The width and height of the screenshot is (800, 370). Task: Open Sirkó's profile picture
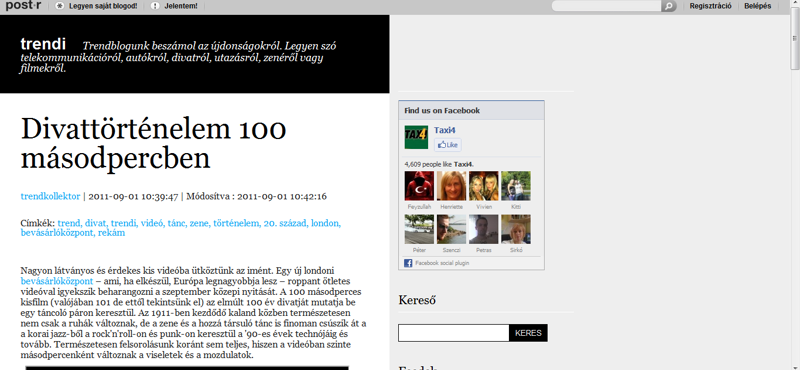pyautogui.click(x=516, y=229)
